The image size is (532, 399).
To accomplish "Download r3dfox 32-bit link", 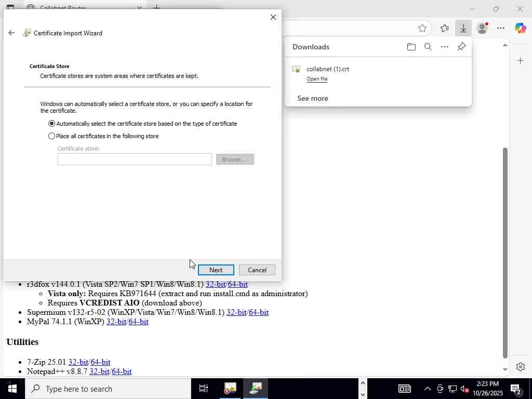I will pos(216,284).
